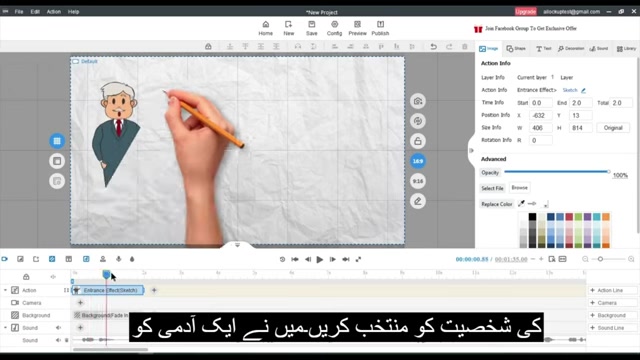
Task: Collapse the timeline with canvas bottom arrow
Action: click(237, 245)
